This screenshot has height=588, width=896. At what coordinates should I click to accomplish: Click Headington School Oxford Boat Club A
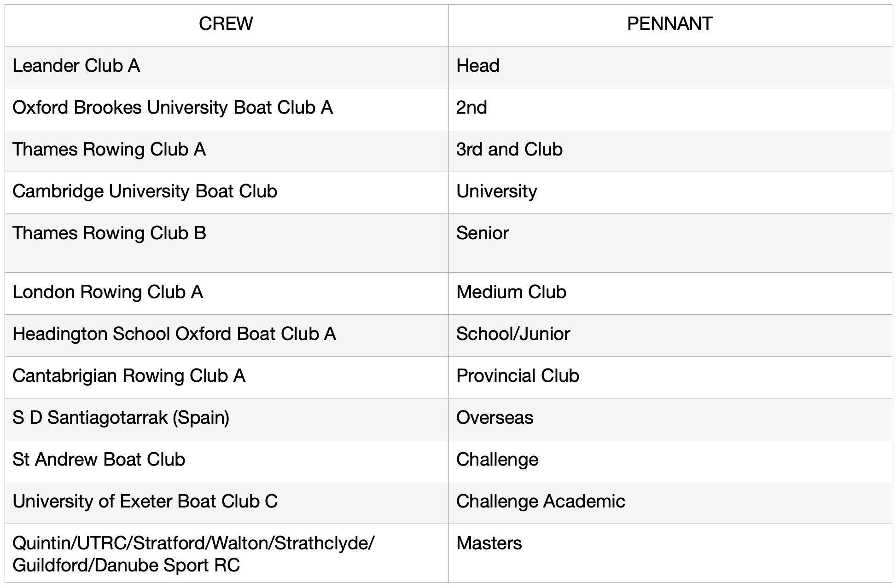[174, 334]
